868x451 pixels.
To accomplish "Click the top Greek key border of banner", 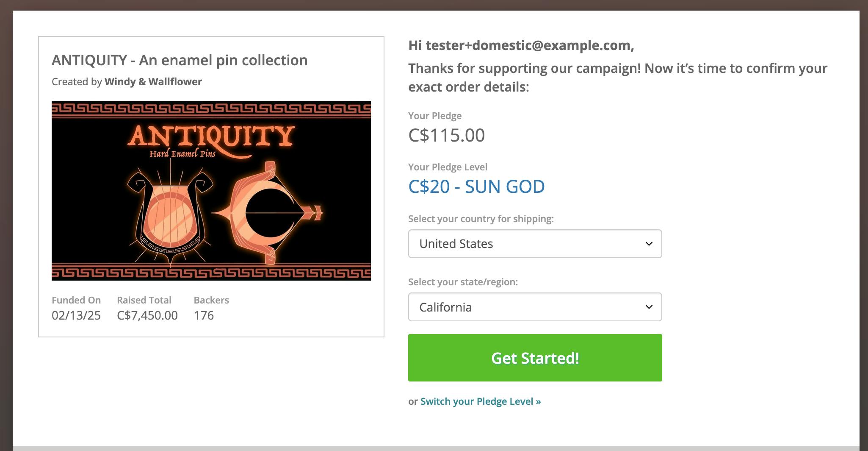I will [x=211, y=109].
